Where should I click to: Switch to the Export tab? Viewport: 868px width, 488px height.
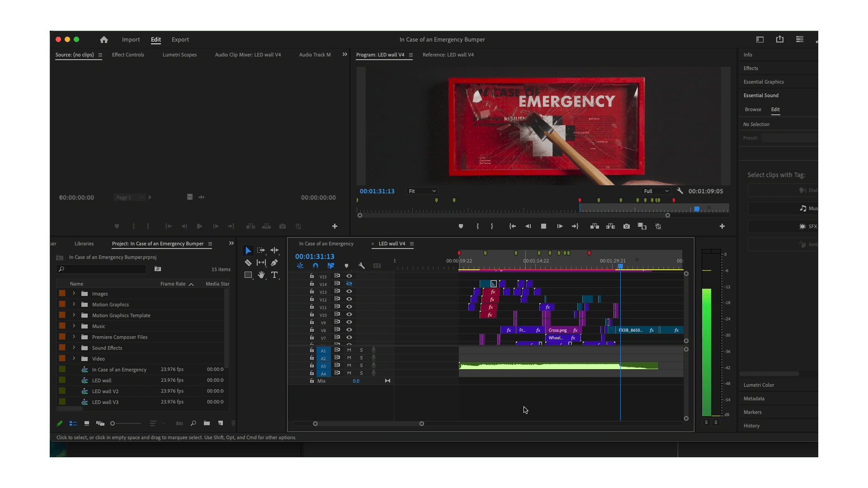(x=180, y=40)
